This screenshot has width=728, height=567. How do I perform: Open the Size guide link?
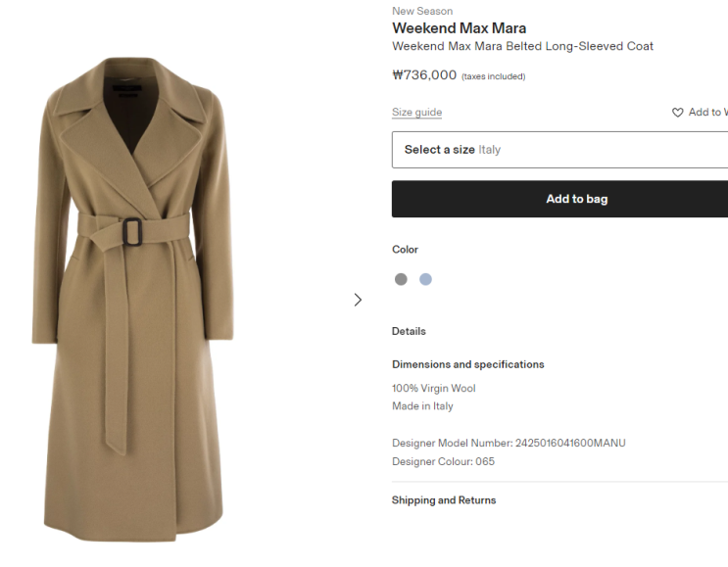416,113
